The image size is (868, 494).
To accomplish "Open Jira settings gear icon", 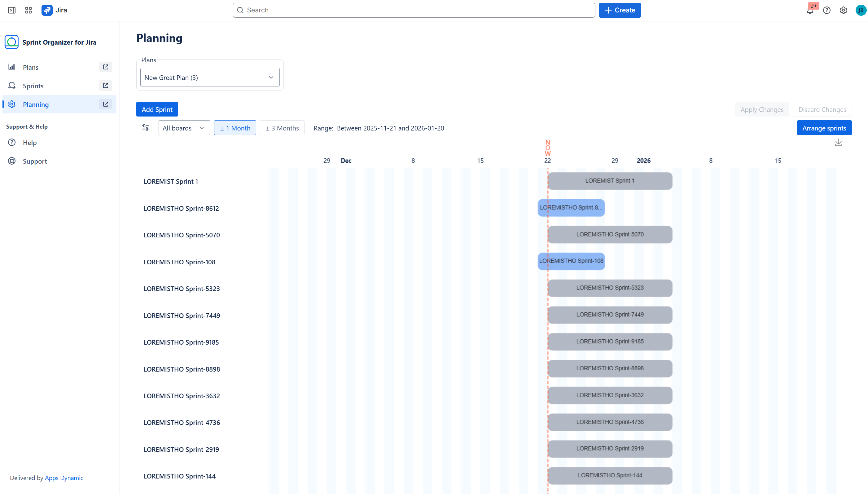I will click(843, 10).
